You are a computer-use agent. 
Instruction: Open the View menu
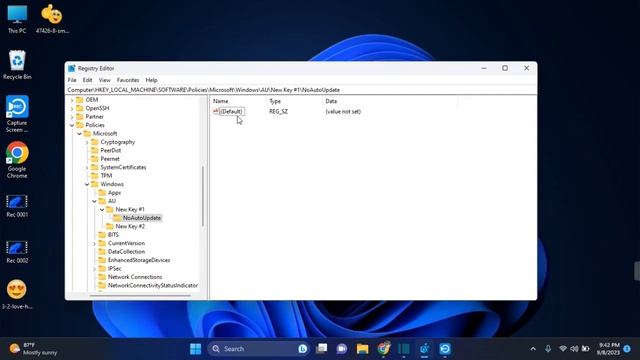pos(104,80)
